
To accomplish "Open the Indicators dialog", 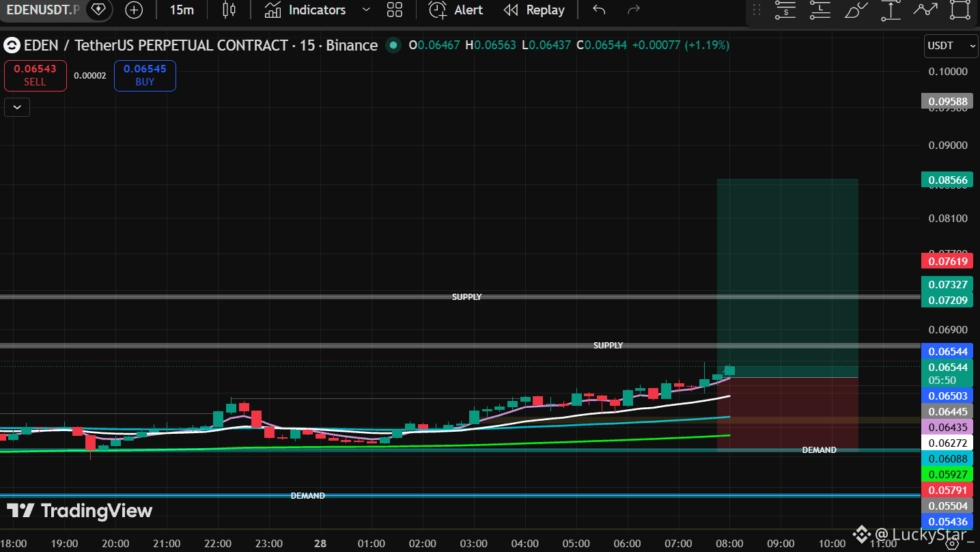I will point(305,10).
